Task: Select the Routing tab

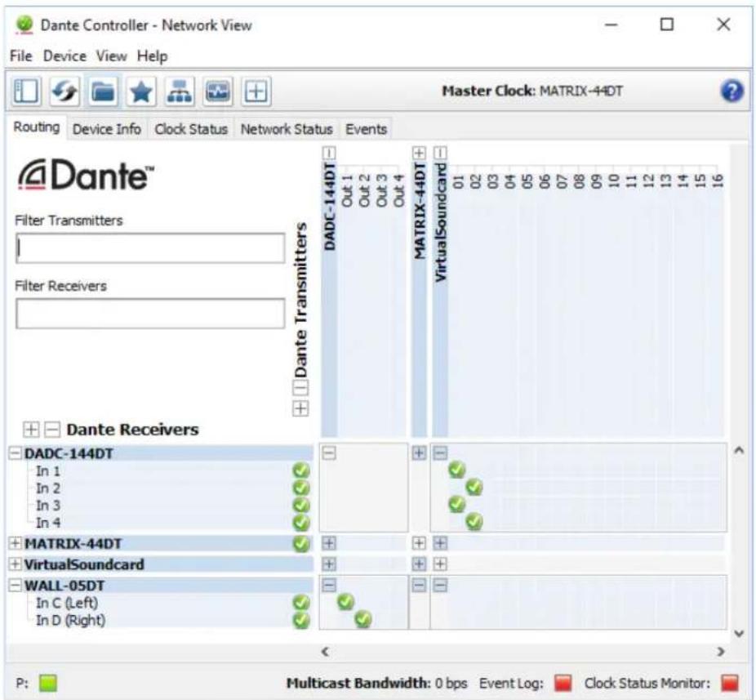Action: click(x=37, y=127)
